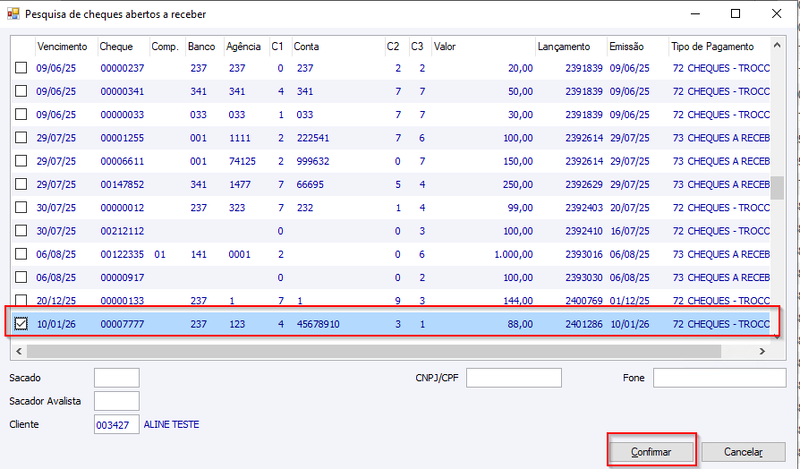Click the Banco column header
Screen dimensions: 800x469
201,46
